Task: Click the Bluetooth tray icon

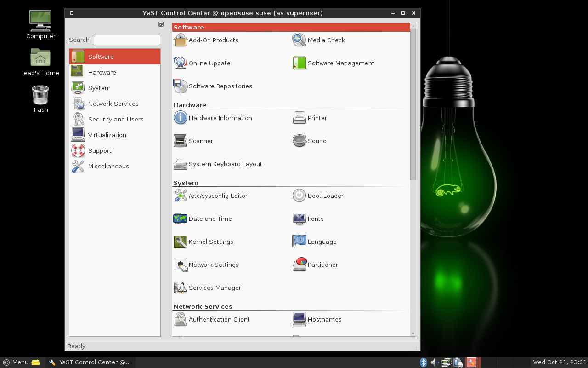Action: tap(424, 362)
